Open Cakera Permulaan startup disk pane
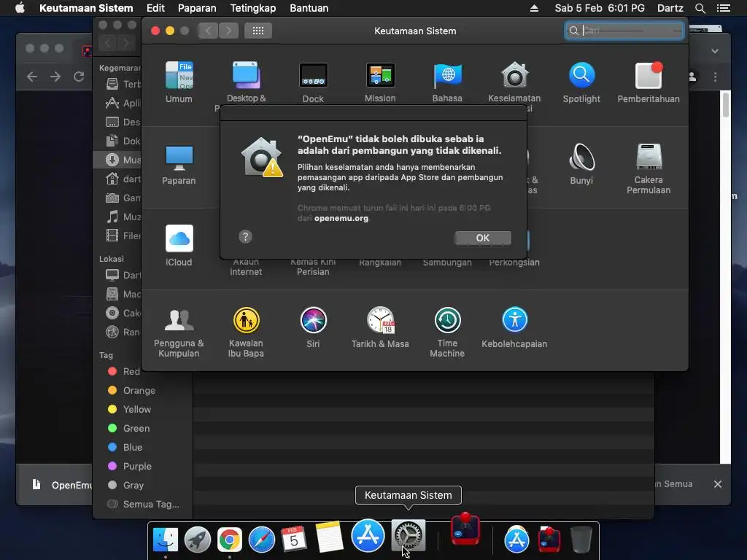Image resolution: width=747 pixels, height=560 pixels. pyautogui.click(x=649, y=168)
